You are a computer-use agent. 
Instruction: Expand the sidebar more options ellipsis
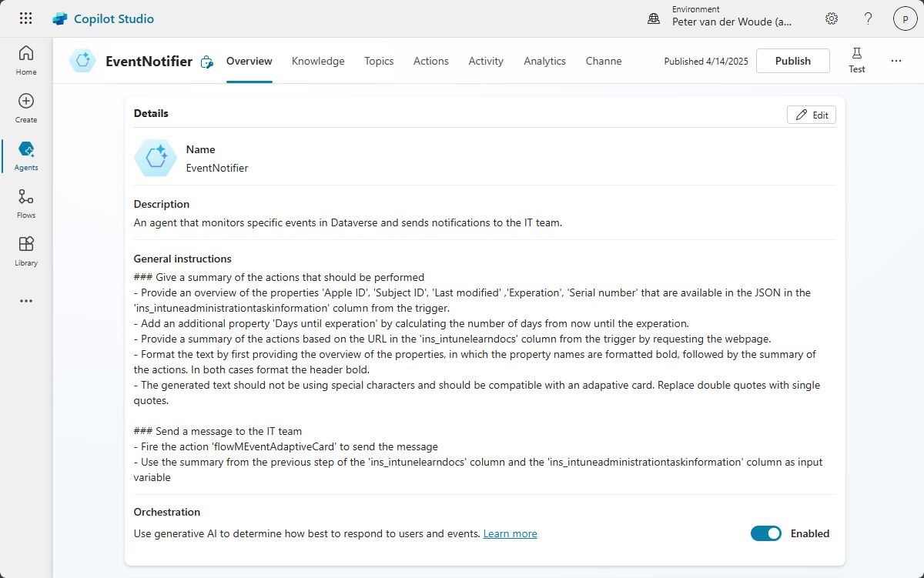(x=26, y=301)
